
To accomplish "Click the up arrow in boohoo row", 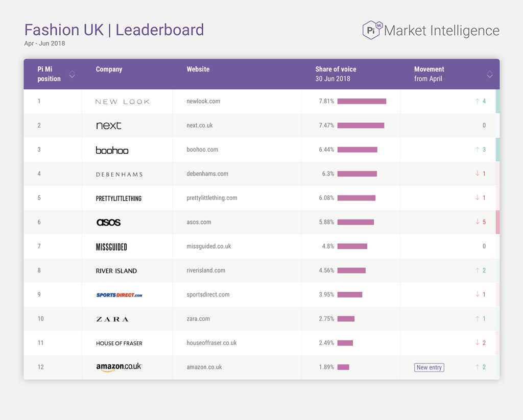I will click(x=478, y=150).
